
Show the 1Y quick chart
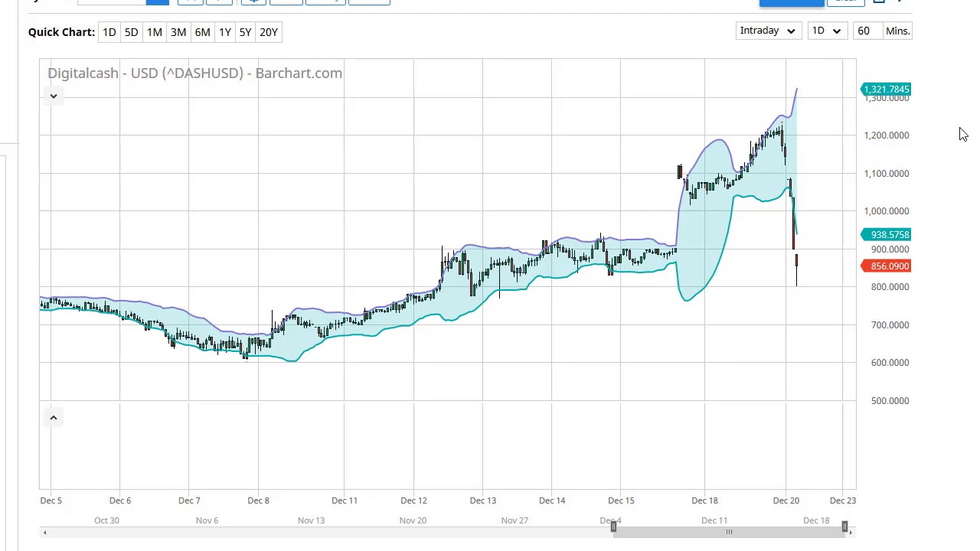pyautogui.click(x=225, y=32)
